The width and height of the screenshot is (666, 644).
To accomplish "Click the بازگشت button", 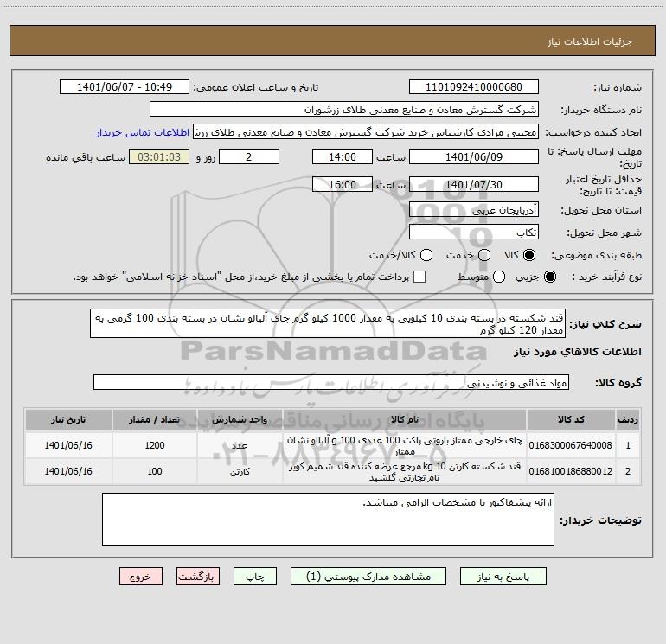I will pos(198,577).
